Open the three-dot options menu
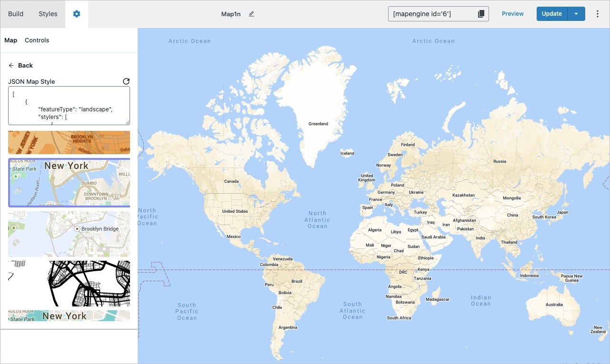This screenshot has width=610, height=364. [598, 14]
